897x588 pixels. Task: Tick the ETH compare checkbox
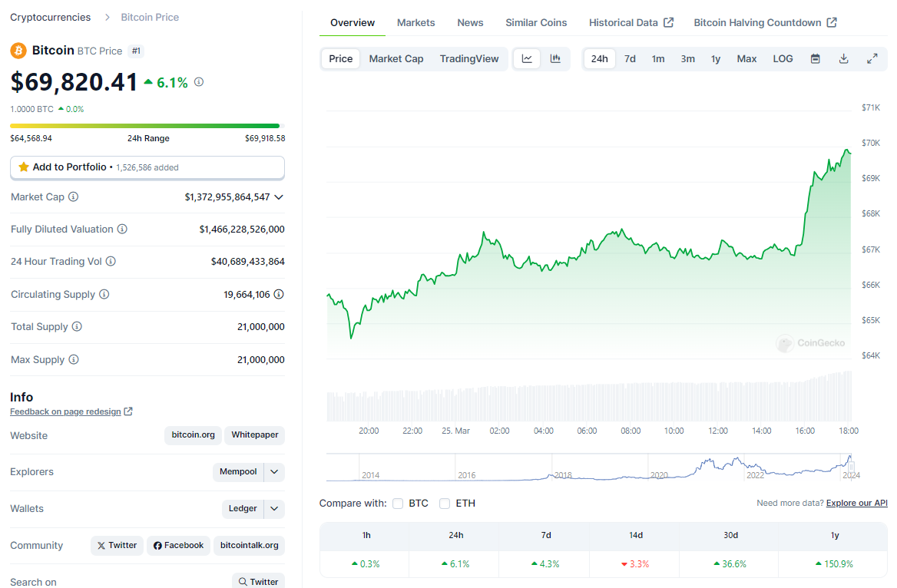(445, 504)
